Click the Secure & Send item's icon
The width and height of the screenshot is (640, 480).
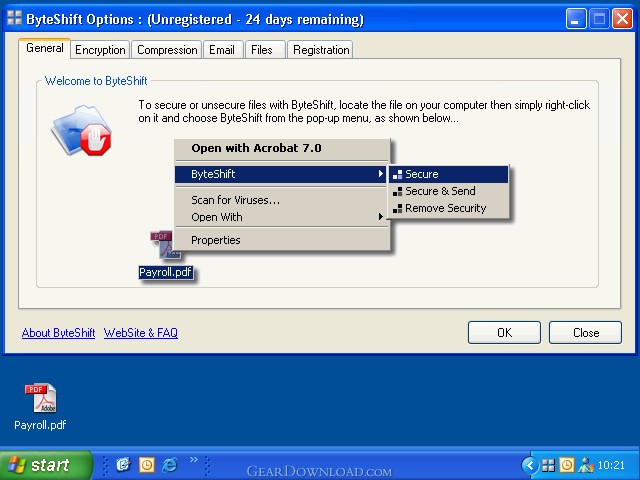pos(397,191)
